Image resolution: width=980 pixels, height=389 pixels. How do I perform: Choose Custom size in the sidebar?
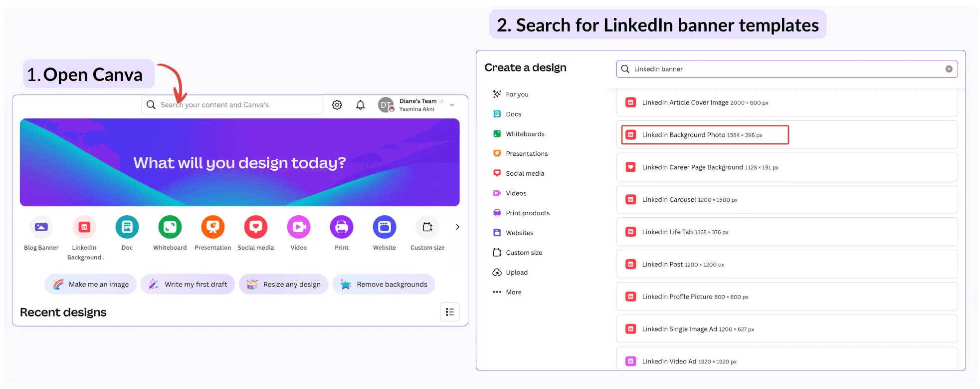517,253
